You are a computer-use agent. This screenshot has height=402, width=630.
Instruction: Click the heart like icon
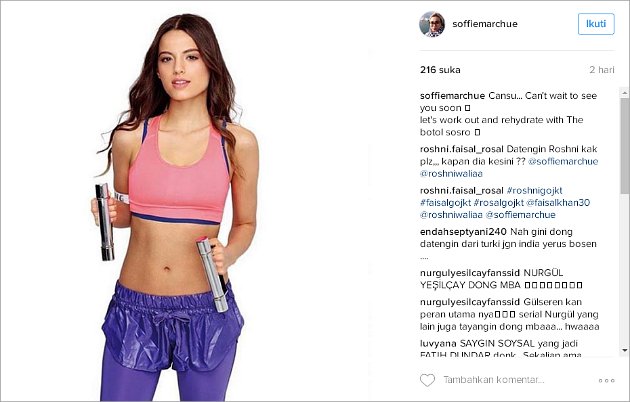427,380
